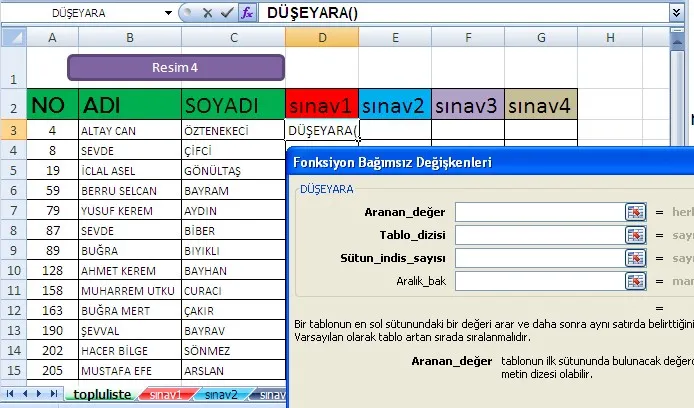
Task: Click the Select All corner of the grid
Action: [12, 37]
